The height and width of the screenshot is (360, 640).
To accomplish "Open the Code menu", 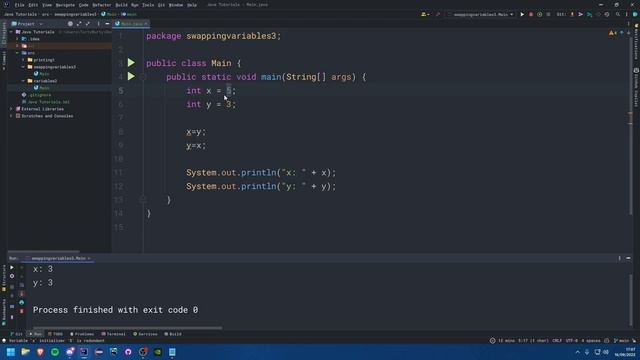I will click(84, 5).
